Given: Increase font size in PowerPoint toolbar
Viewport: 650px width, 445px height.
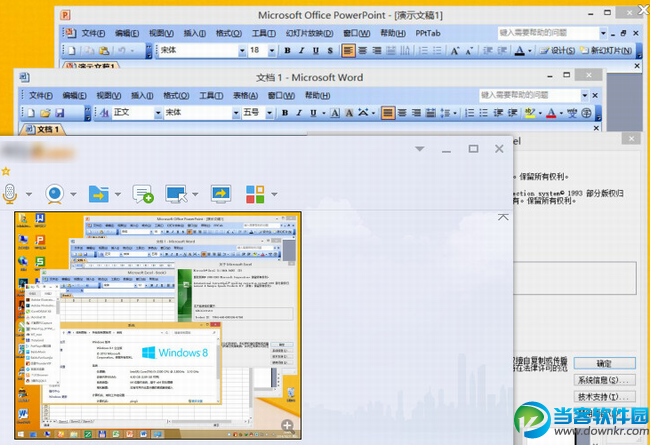Looking at the screenshot, I should (x=455, y=51).
